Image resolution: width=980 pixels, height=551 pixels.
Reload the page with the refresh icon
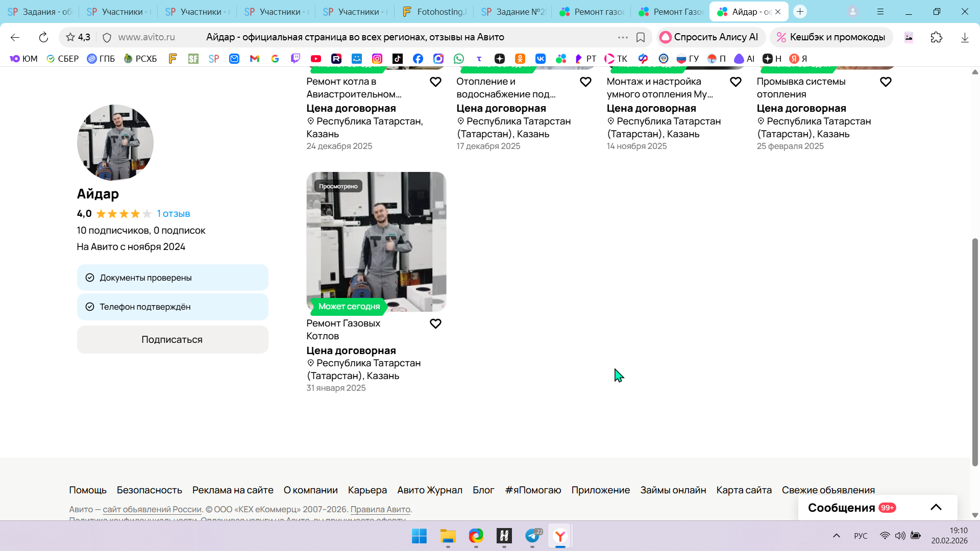[43, 37]
